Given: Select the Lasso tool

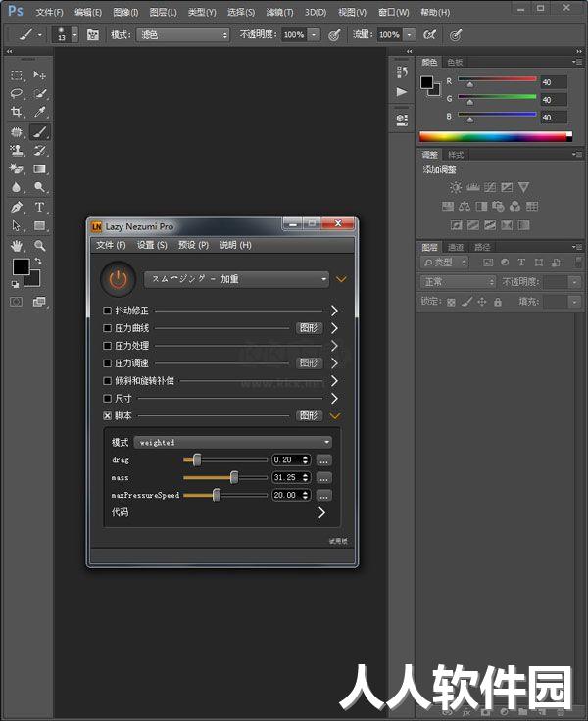Looking at the screenshot, I should click(x=17, y=93).
